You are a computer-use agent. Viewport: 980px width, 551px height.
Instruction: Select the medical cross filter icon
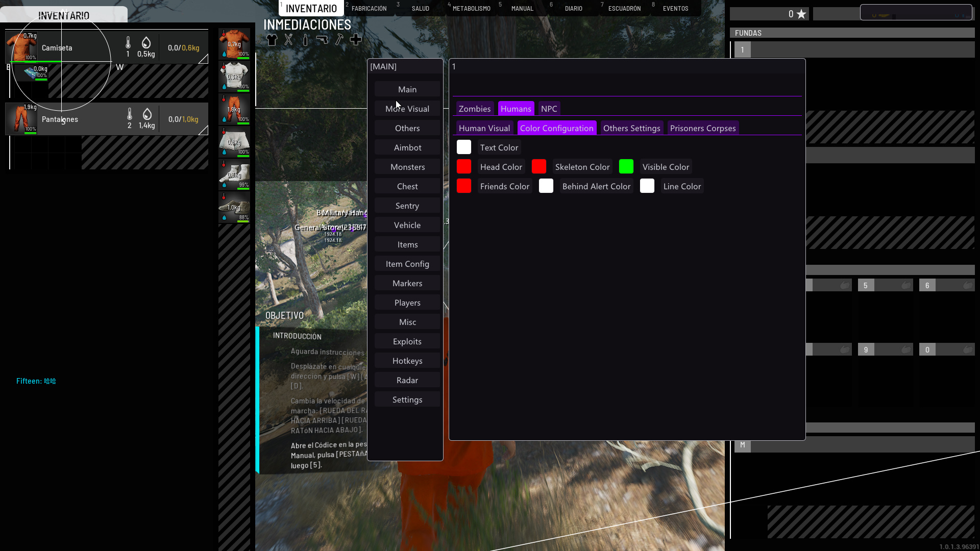(x=356, y=40)
